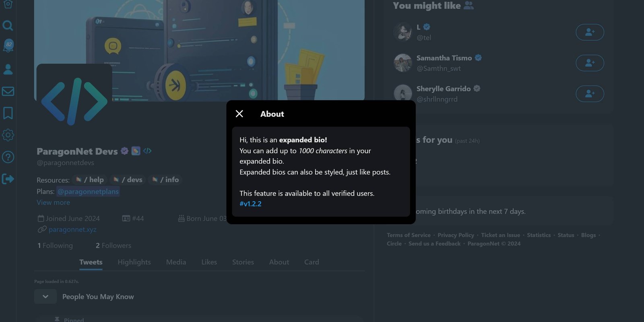Image resolution: width=644 pixels, height=322 pixels.
Task: Open settings gear icon in sidebar
Action: tap(8, 135)
